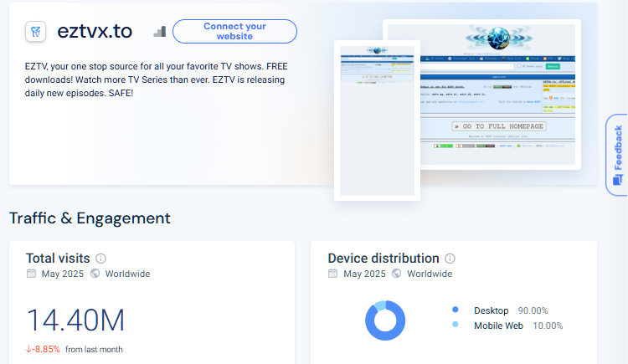Click May 2025 under Device distribution
This screenshot has height=364, width=628.
pos(364,274)
